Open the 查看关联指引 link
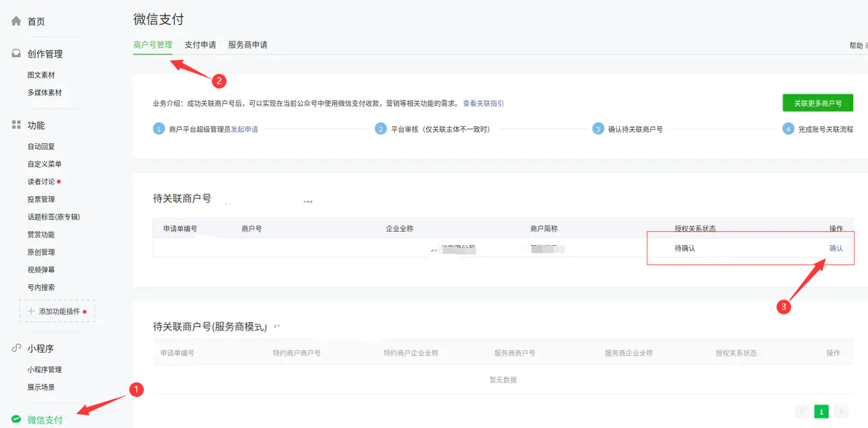Screen dimensions: 868x428 coord(483,104)
